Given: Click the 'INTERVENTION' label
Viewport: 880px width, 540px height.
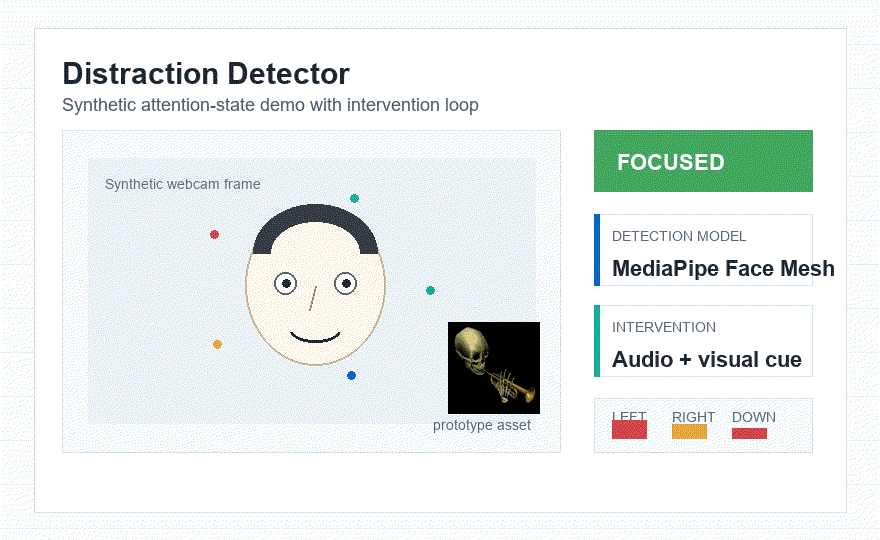Looking at the screenshot, I should 664,327.
